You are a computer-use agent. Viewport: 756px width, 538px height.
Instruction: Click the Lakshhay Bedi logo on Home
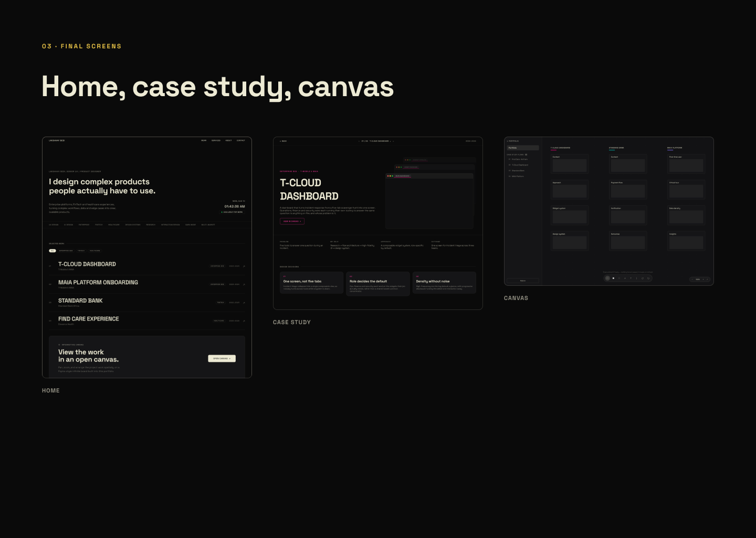pos(57,140)
